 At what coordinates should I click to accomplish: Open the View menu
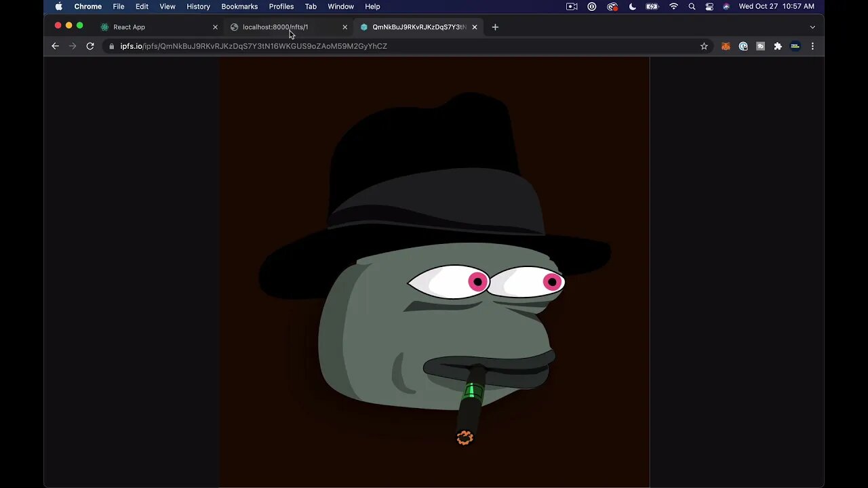pyautogui.click(x=167, y=6)
